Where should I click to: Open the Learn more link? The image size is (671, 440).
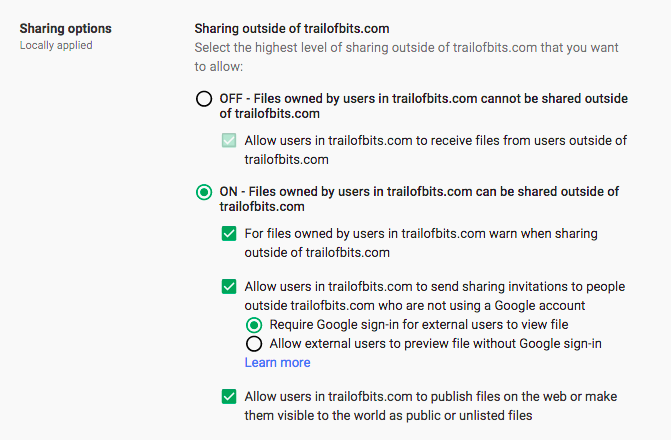coord(277,363)
